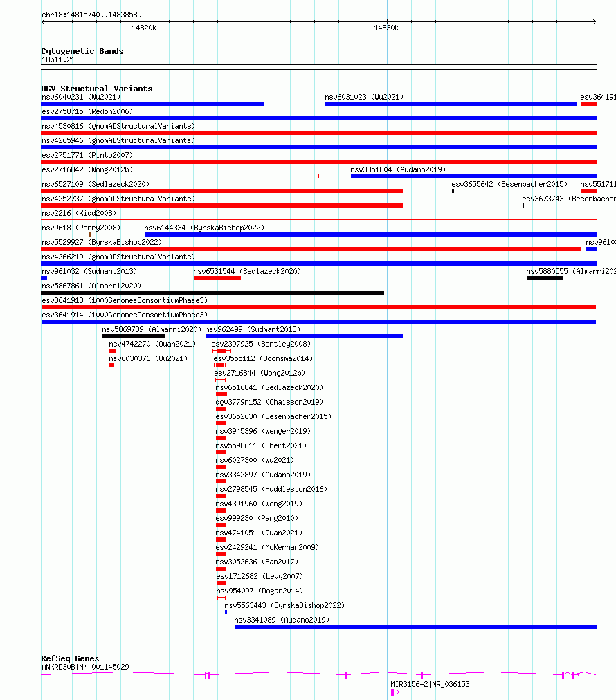Open nsv4265946 (gnomADStructuralVariants) entry
This screenshot has width=616, height=700.
(x=318, y=147)
